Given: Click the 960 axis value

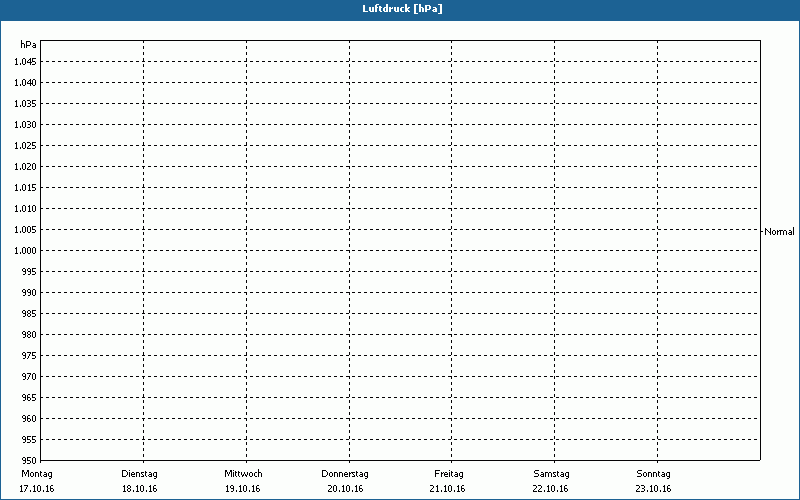Looking at the screenshot, I should tap(29, 419).
